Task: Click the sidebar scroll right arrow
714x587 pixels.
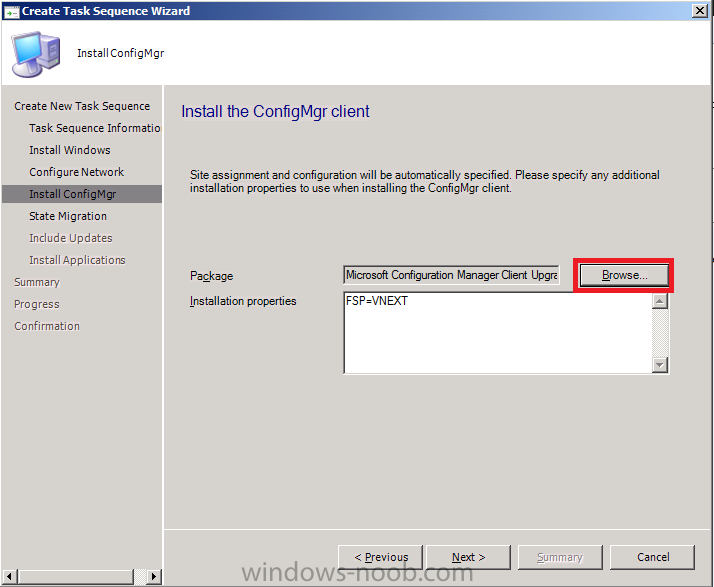Action: tap(154, 577)
